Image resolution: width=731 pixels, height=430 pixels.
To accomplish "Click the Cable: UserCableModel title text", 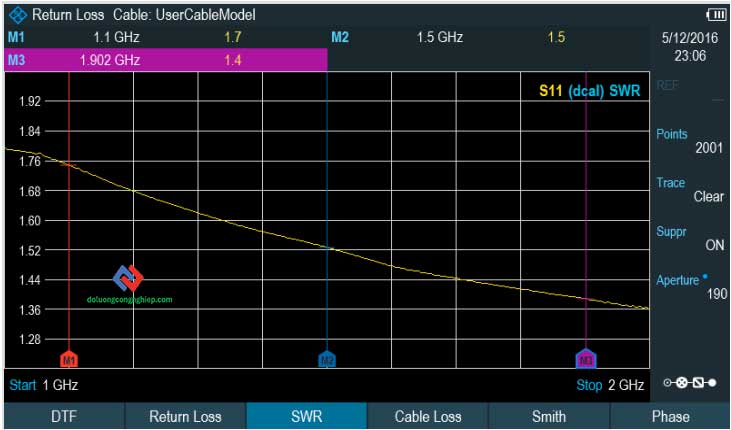I will tap(184, 15).
